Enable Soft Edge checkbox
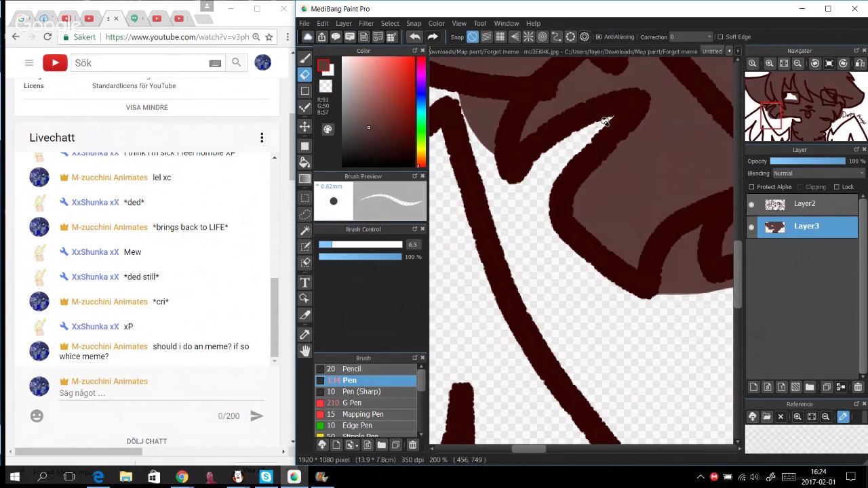Image resolution: width=868 pixels, height=488 pixels. coord(720,37)
